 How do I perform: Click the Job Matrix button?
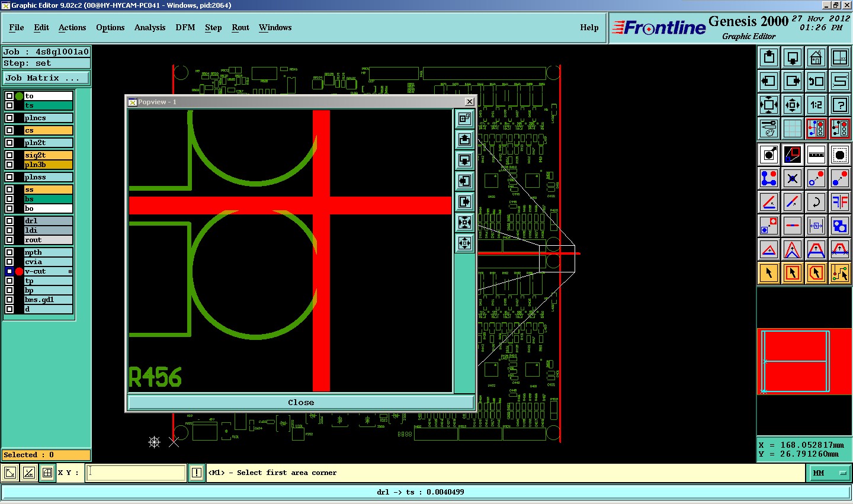[x=46, y=78]
